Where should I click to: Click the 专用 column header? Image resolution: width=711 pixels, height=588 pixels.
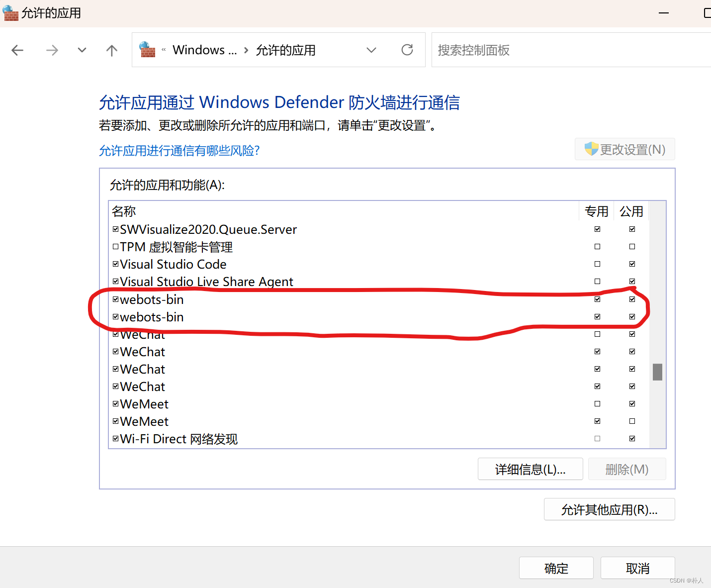coord(597,211)
